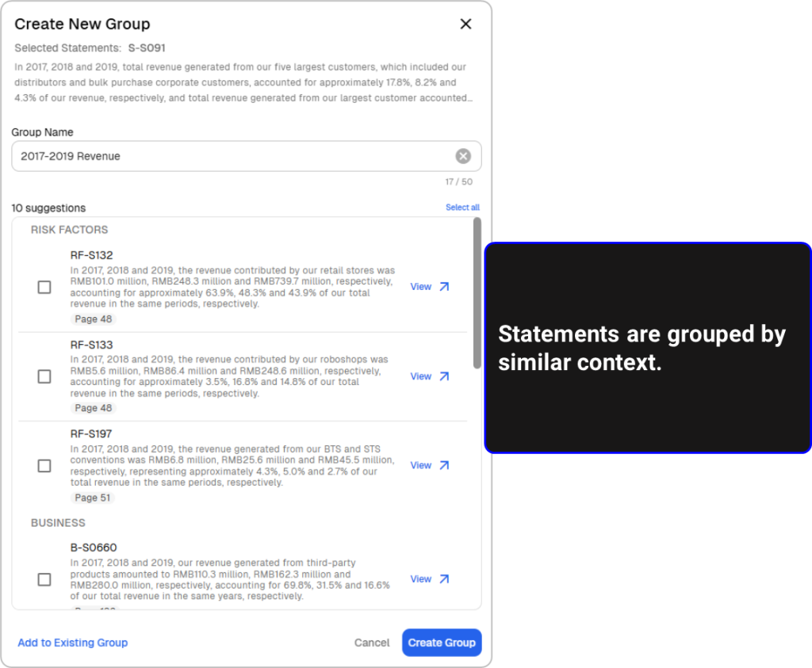Click the suggestions list scrollbar
This screenshot has width=812, height=668.
477,293
